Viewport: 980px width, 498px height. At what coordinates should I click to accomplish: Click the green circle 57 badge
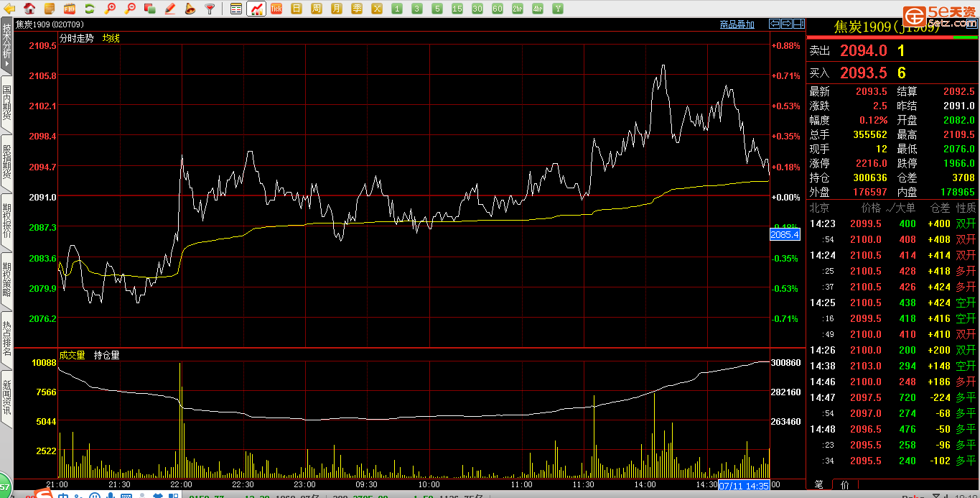coord(4,486)
